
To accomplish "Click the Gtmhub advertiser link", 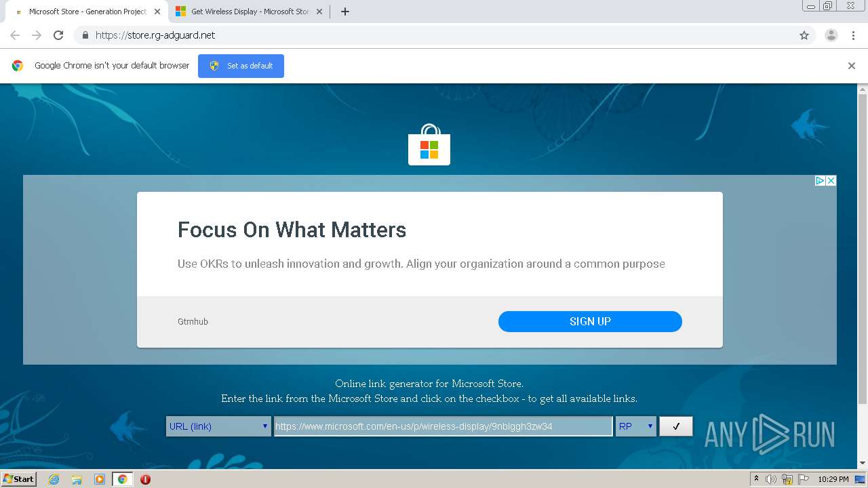I will pos(193,321).
